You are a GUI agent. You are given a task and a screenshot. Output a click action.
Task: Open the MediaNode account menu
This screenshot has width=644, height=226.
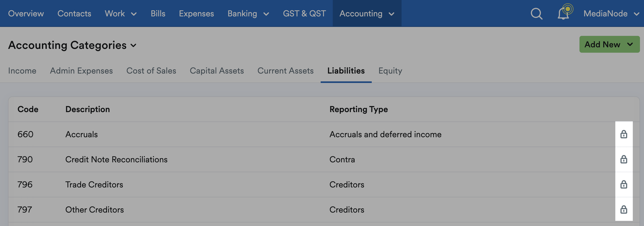pos(611,13)
